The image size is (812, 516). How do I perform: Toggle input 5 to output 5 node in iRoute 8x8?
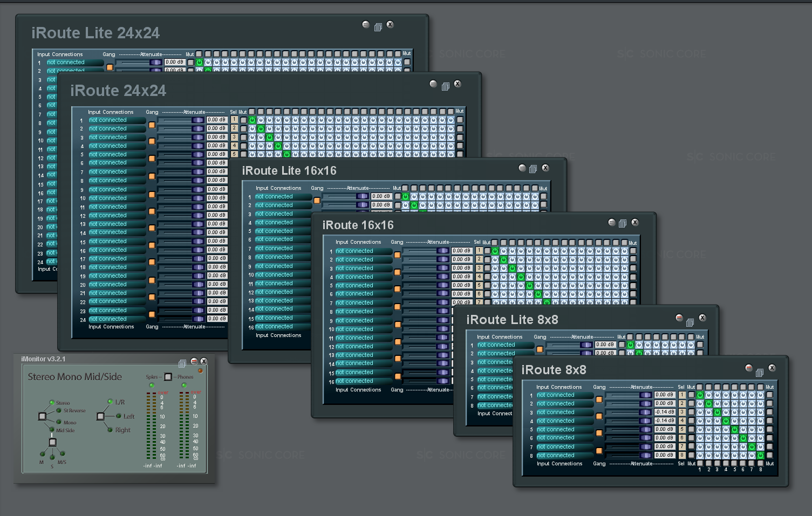click(x=734, y=429)
